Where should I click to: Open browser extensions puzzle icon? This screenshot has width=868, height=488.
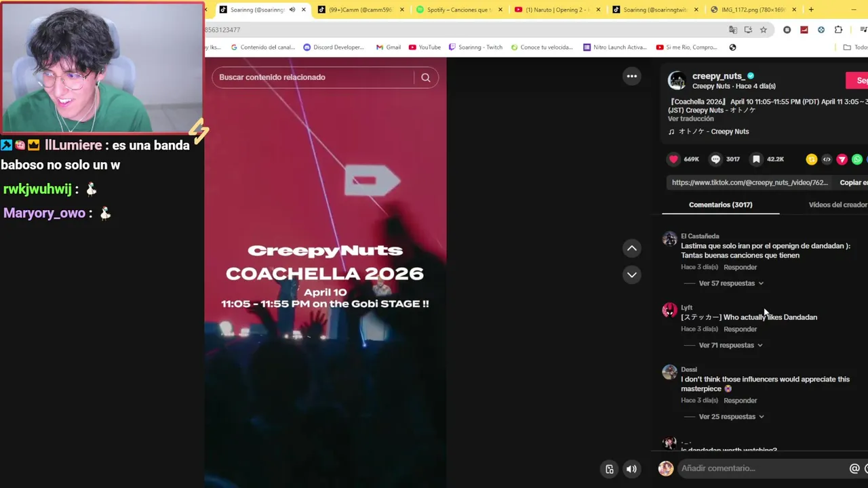[x=838, y=30]
